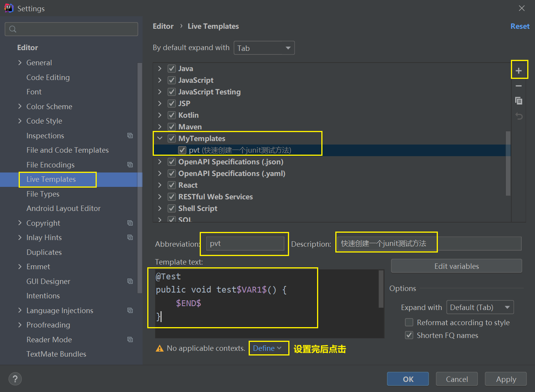Disable Shorten FQ names option
Viewport: 535px width, 392px height.
[x=409, y=335]
